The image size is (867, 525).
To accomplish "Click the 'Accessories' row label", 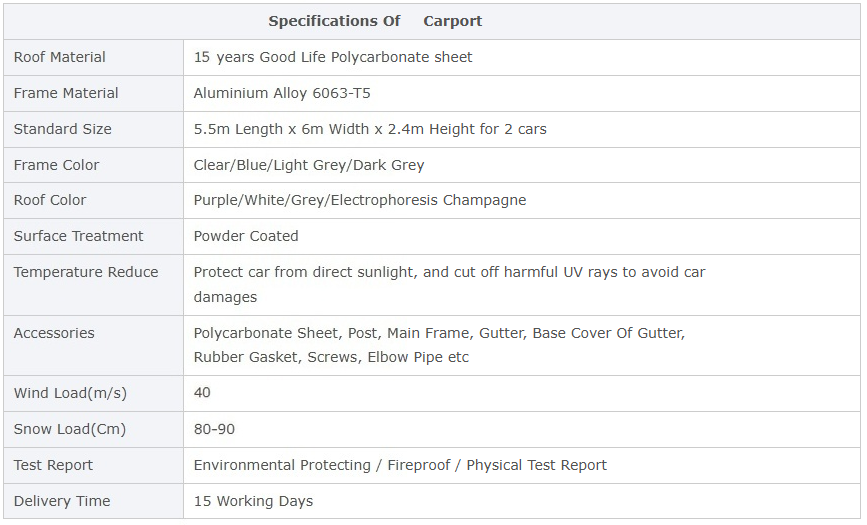I will pyautogui.click(x=54, y=333).
